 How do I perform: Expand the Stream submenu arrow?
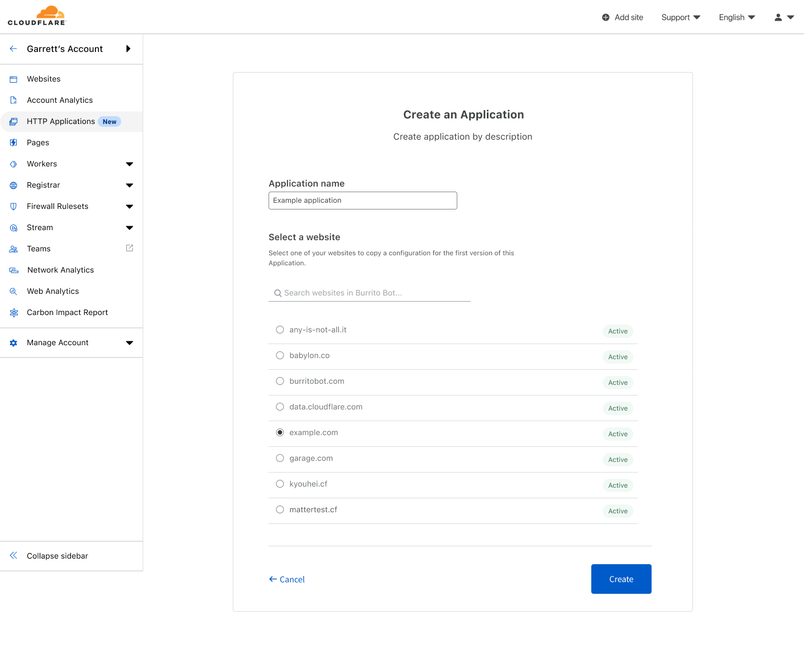(x=130, y=228)
